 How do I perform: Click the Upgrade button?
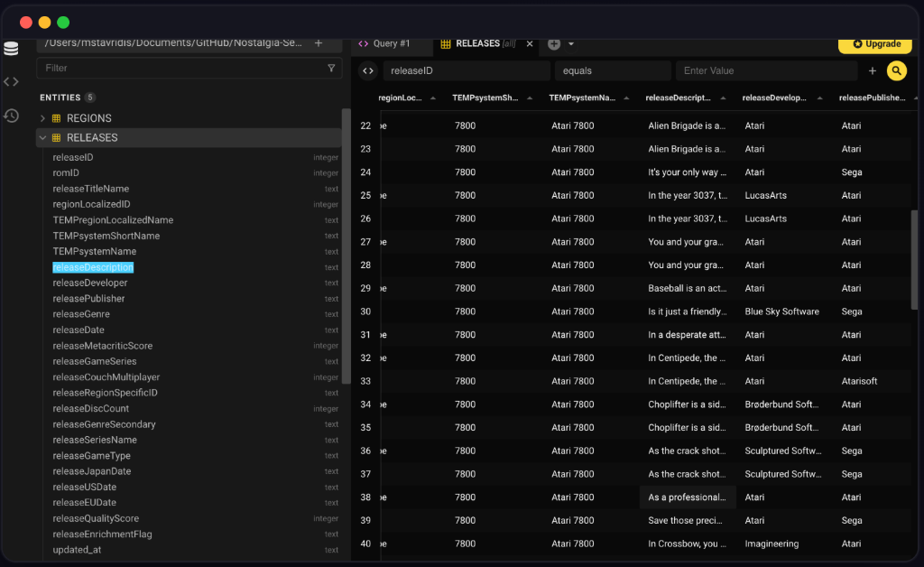875,44
